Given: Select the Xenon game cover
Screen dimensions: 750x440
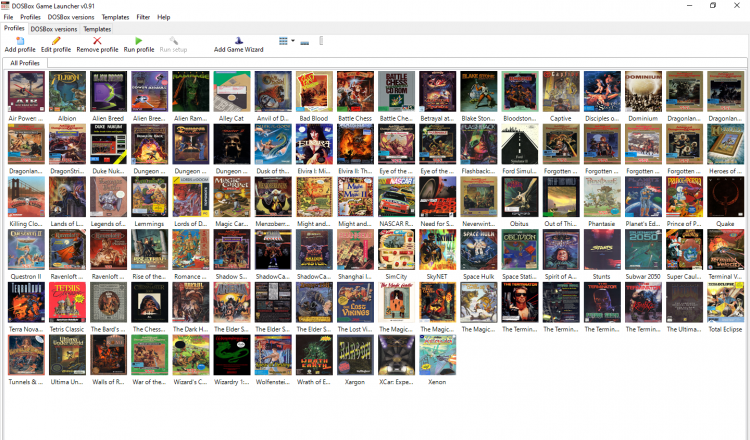Looking at the screenshot, I should click(438, 354).
